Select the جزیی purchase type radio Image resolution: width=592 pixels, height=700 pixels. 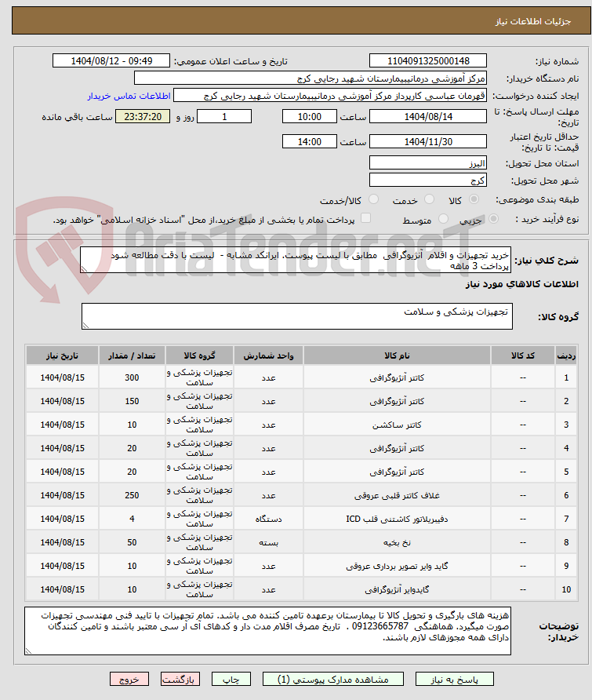click(x=493, y=219)
